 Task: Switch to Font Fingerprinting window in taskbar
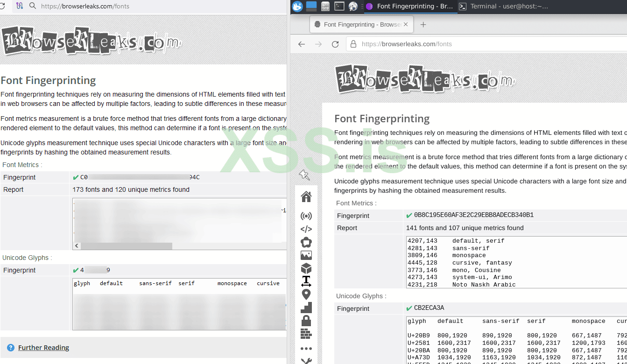(410, 7)
